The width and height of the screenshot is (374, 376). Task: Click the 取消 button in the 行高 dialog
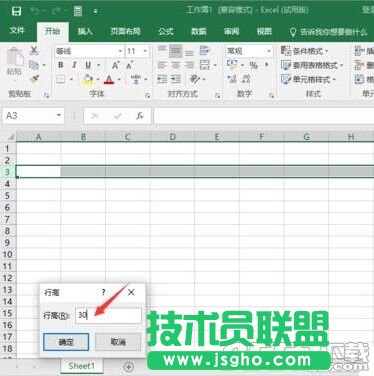click(118, 342)
